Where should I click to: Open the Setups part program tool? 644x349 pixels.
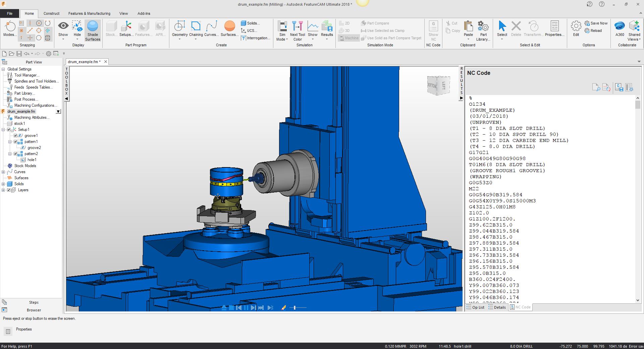(126, 29)
